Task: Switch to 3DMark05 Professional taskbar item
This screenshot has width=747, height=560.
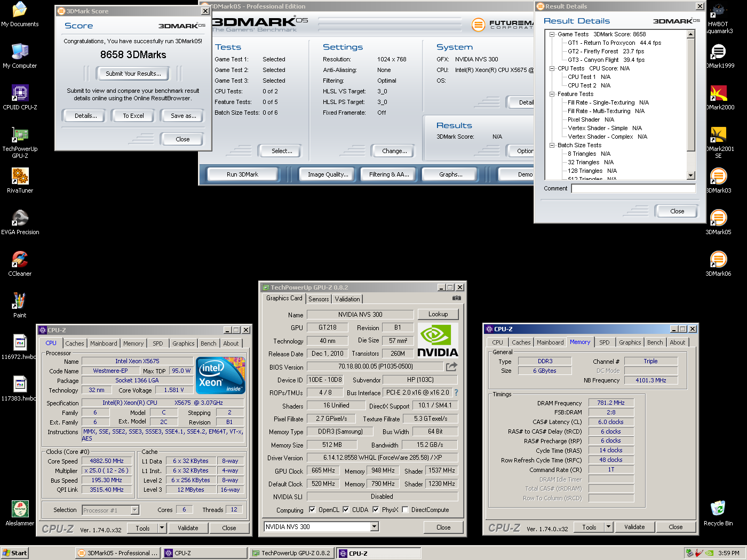Action: [118, 553]
